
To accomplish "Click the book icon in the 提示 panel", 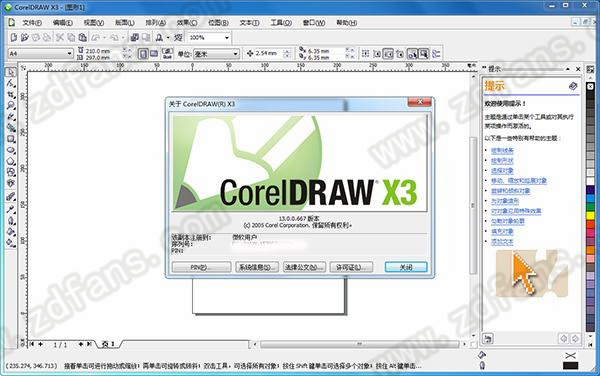I will (573, 86).
